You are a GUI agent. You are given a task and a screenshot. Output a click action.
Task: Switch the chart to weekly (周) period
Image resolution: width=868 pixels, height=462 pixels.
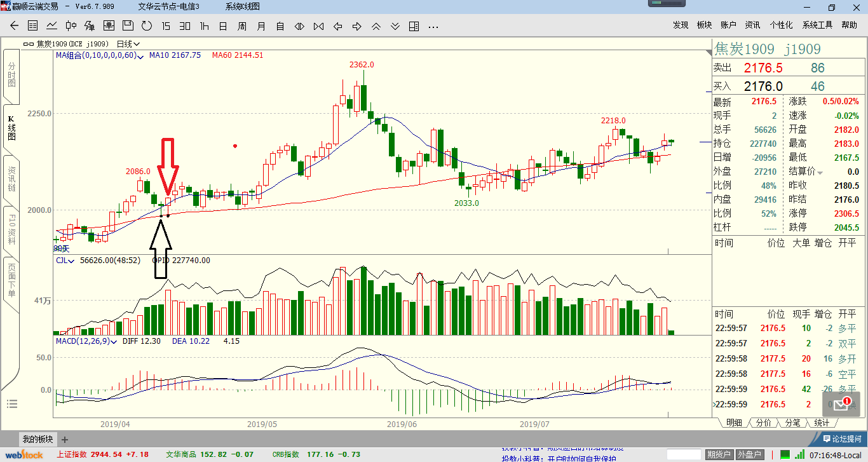point(242,26)
